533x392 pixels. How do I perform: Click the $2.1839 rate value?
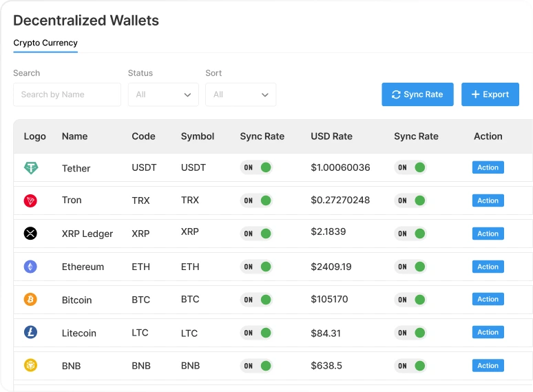coord(328,231)
